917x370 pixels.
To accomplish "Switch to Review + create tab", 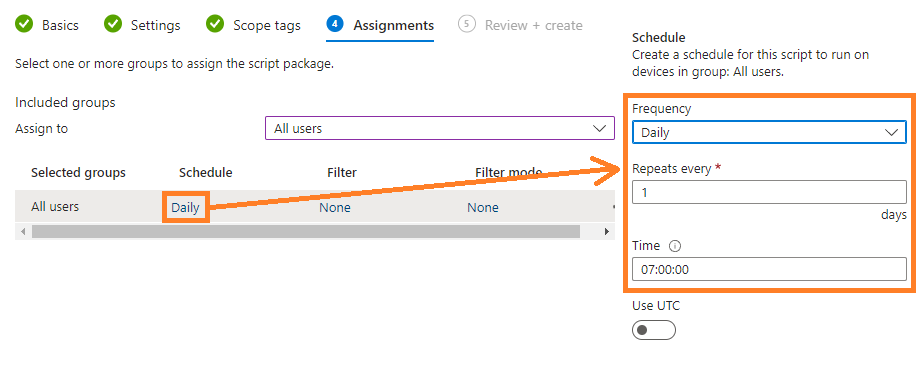I will (533, 25).
